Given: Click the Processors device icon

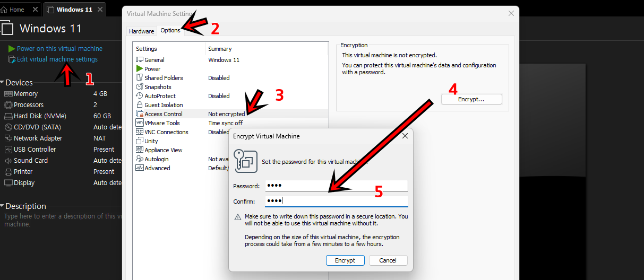Looking at the screenshot, I should pos(8,105).
